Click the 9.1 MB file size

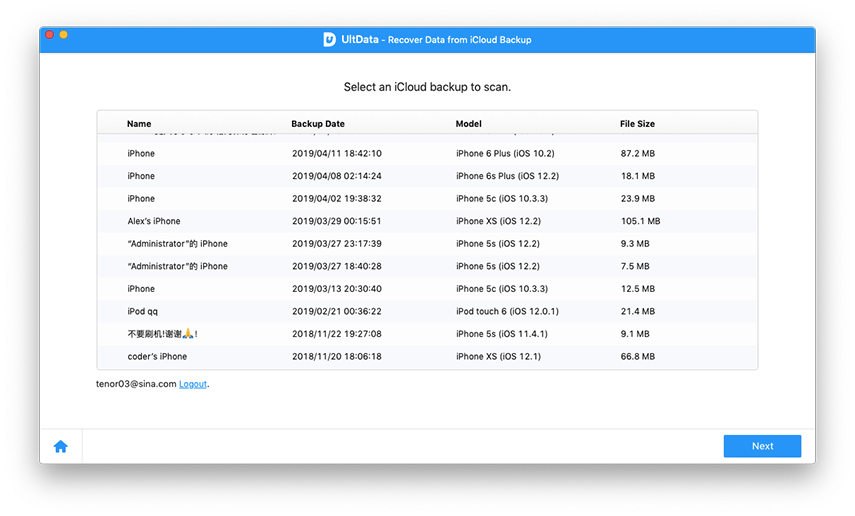635,334
